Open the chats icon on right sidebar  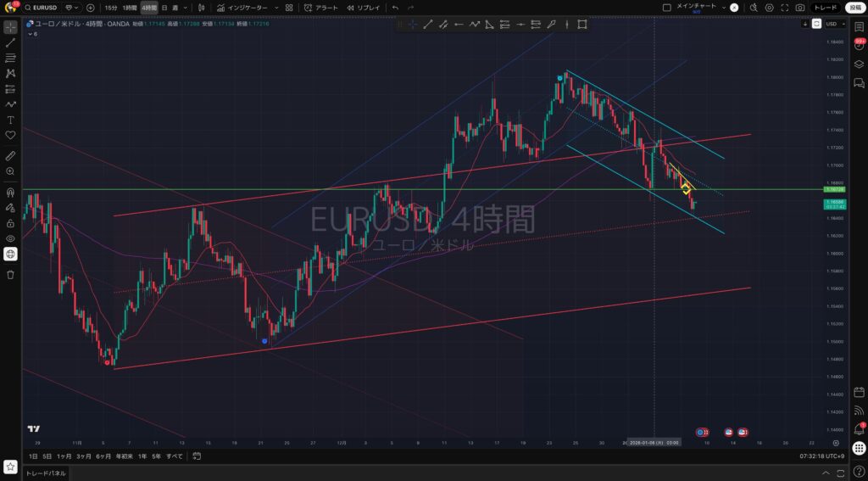click(859, 83)
